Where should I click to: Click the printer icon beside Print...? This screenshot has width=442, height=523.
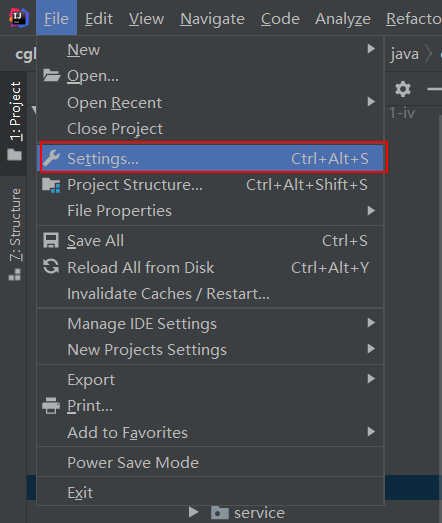tap(51, 406)
